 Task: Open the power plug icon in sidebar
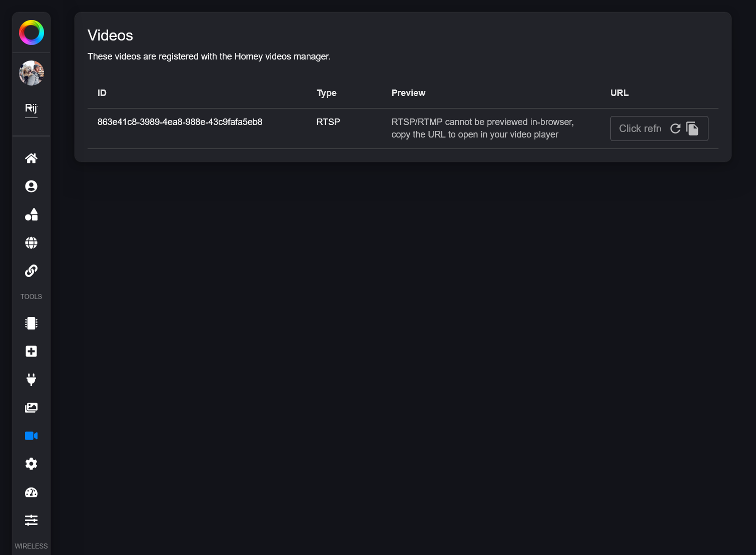pos(31,379)
